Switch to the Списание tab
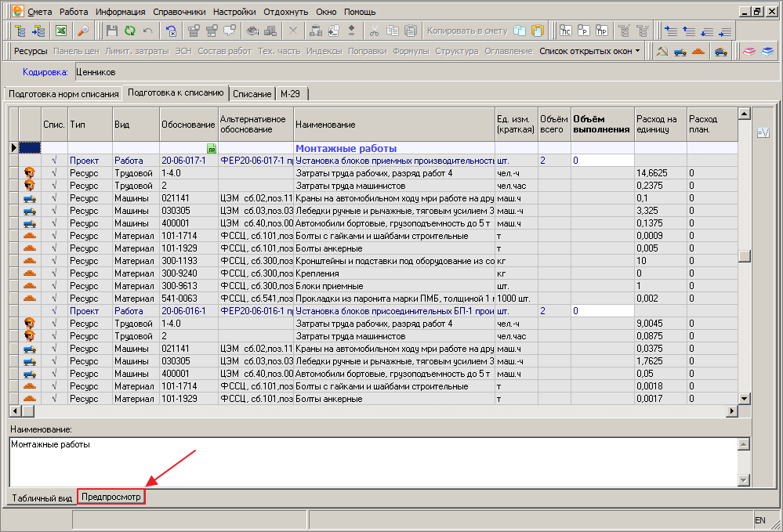 coord(252,94)
